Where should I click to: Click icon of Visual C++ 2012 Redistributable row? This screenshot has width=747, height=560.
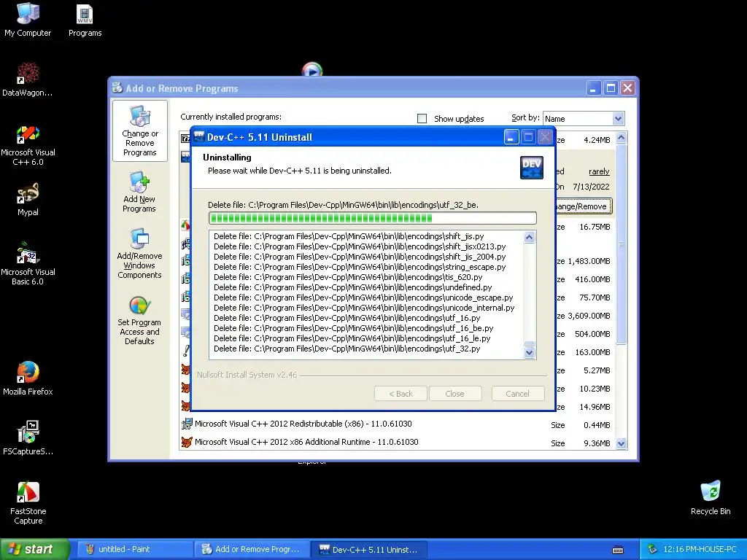click(x=186, y=424)
